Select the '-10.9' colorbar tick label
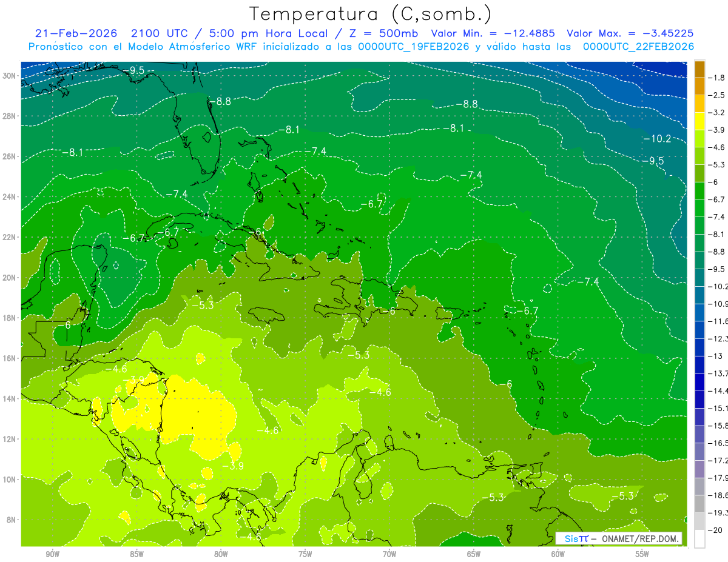 coord(718,304)
